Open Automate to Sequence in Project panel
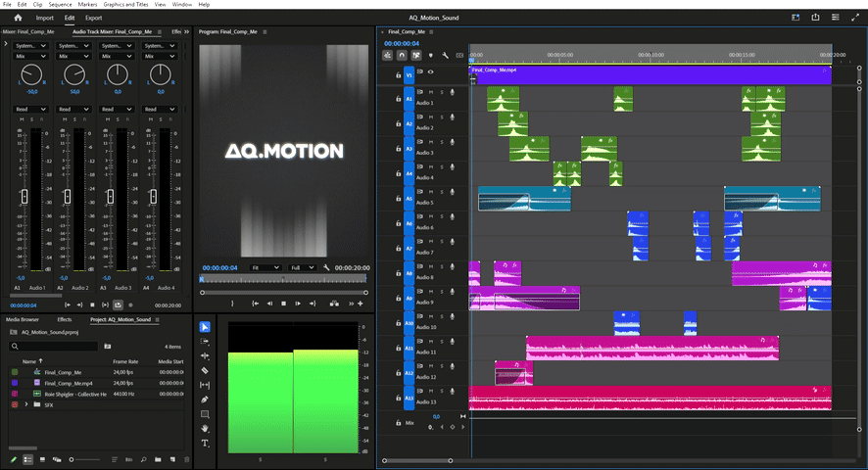The width and height of the screenshot is (868, 470). click(129, 459)
